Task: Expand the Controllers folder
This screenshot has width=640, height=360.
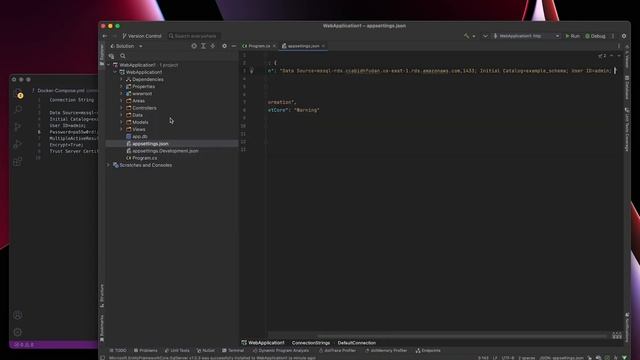Action: (121, 108)
